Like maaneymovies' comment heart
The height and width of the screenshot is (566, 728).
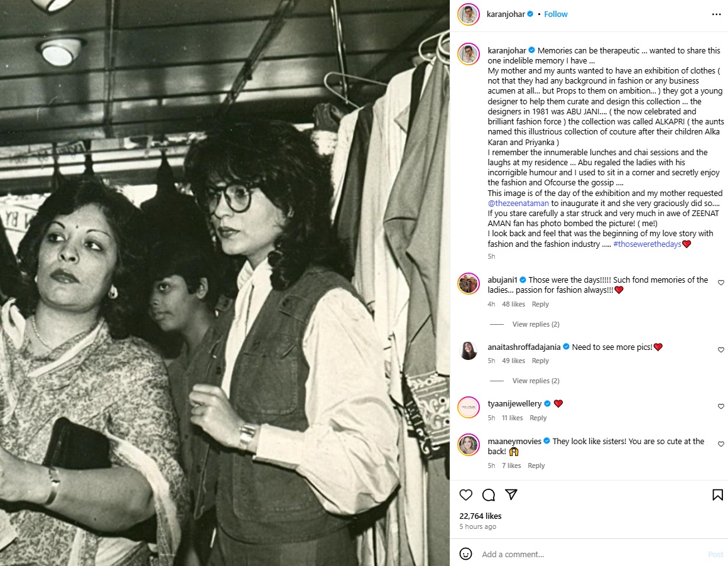720,444
